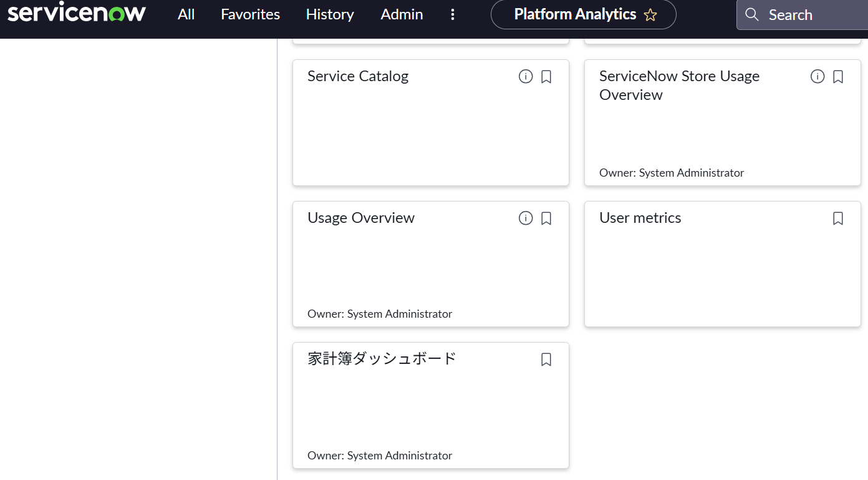Focus the Search input field
Image resolution: width=868 pixels, height=480 pixels.
(811, 15)
